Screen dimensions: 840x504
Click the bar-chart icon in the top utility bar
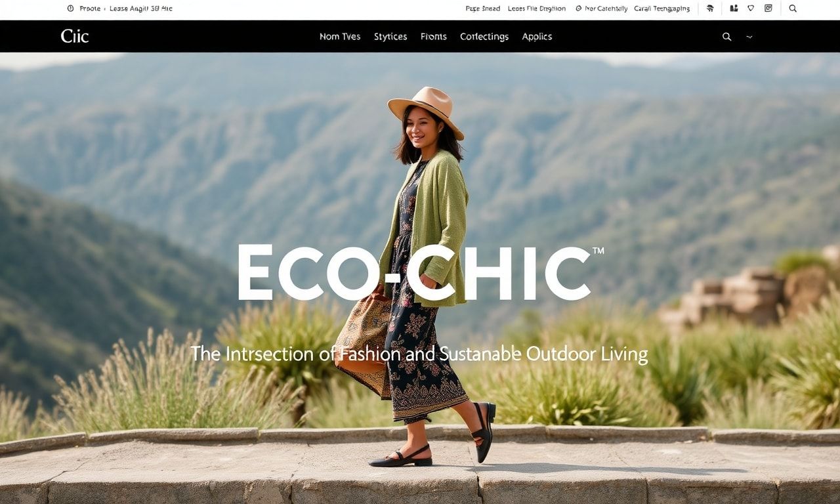(734, 9)
